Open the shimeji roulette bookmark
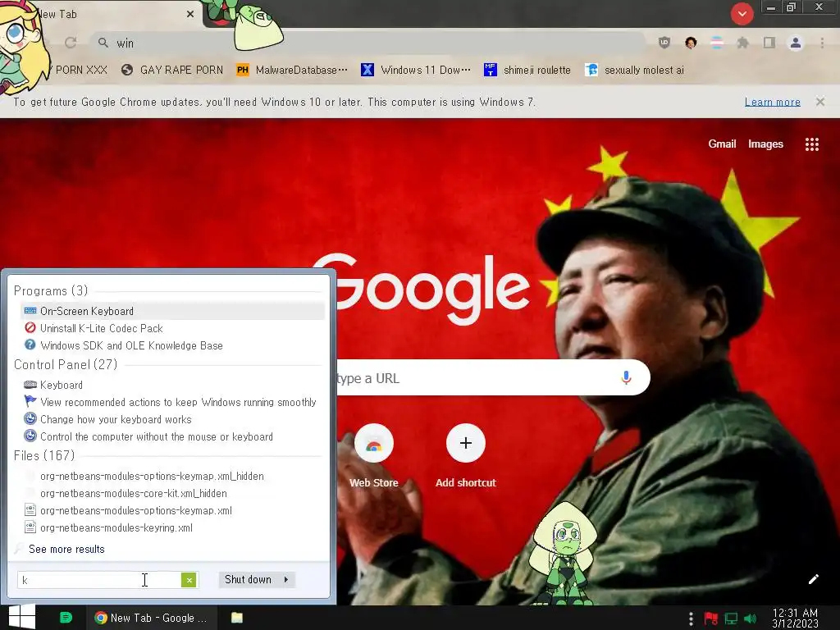The image size is (840, 630). (x=528, y=71)
